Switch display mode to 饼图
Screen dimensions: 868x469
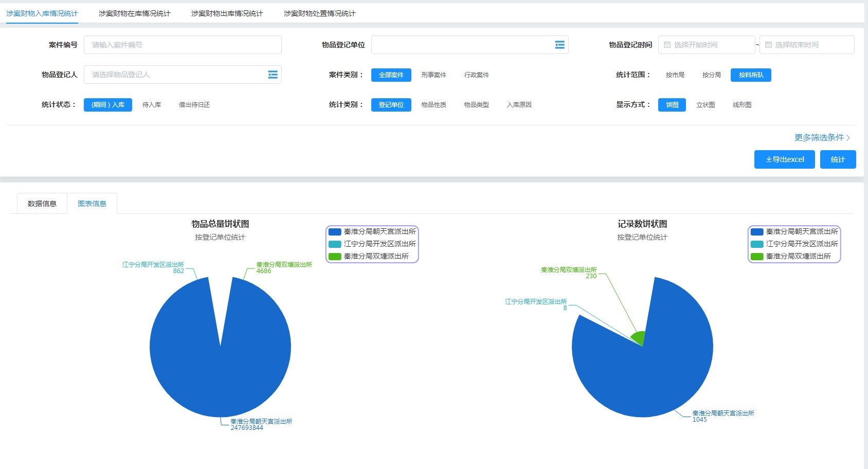(672, 105)
